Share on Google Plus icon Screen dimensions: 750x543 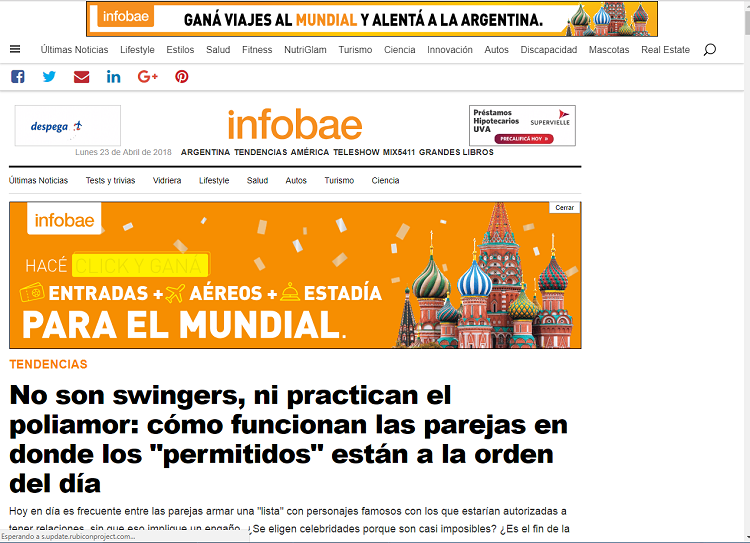click(x=148, y=76)
